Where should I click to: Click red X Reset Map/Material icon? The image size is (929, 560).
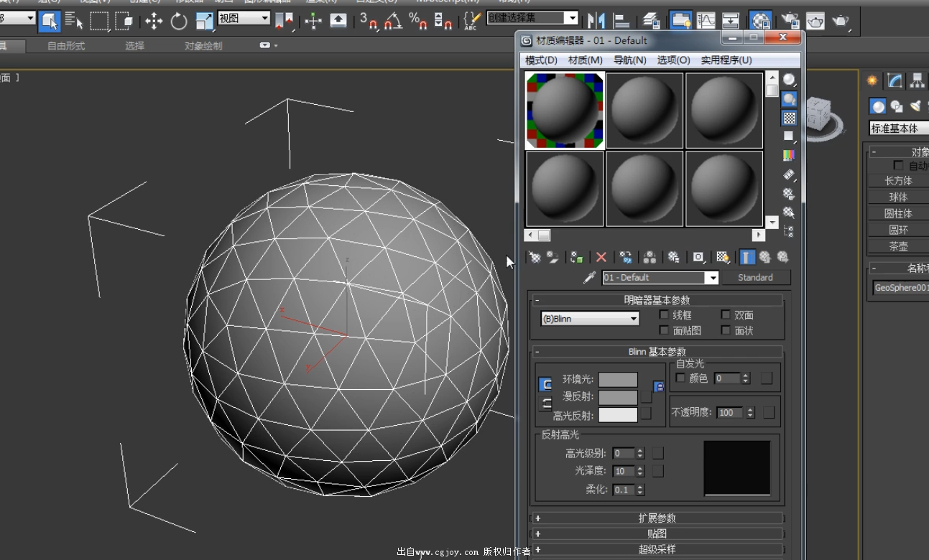(601, 257)
